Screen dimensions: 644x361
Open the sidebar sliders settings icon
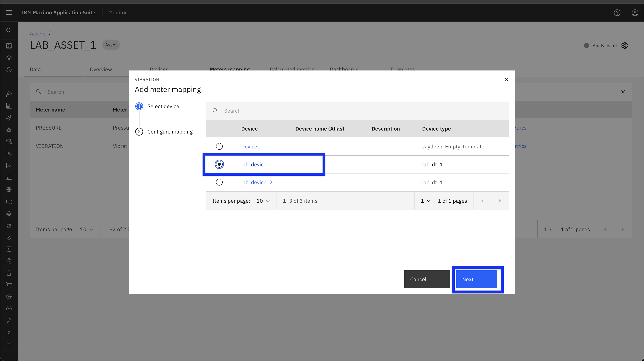[9, 321]
